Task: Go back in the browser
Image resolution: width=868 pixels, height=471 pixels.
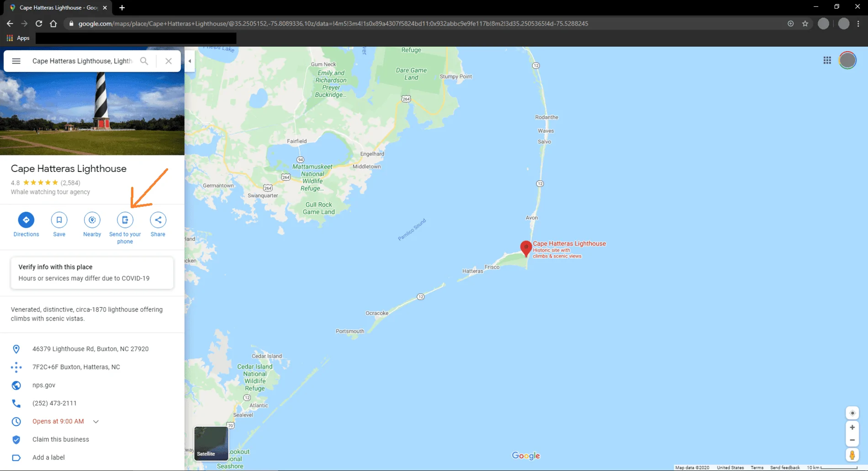Action: click(10, 23)
